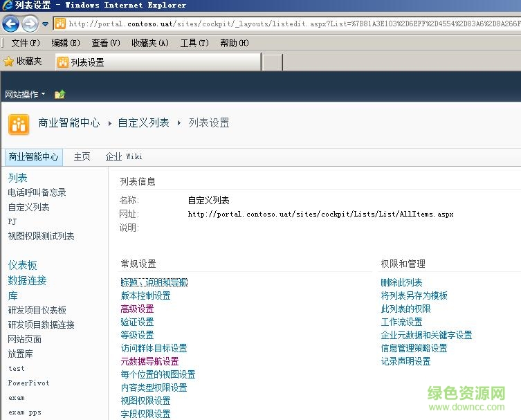This screenshot has height=420, width=521.
Task: Open the 收藏夹(A) menu
Action: [150, 43]
